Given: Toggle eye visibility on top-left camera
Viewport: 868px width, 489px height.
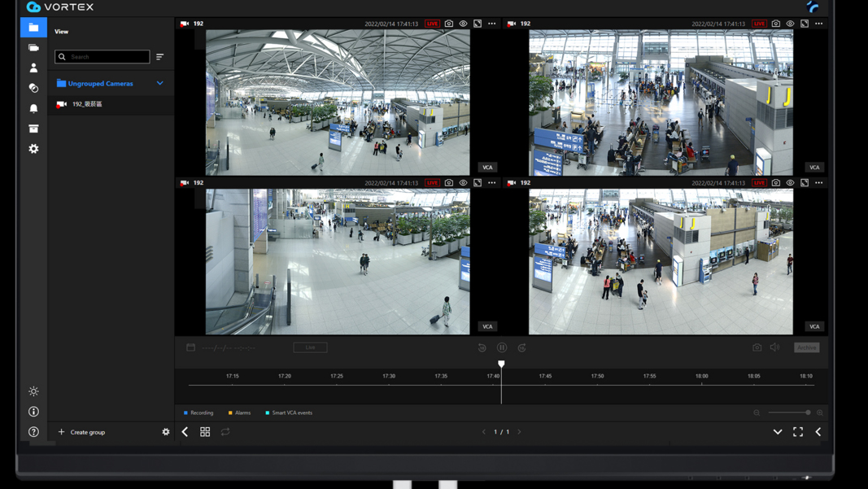Looking at the screenshot, I should coord(464,24).
